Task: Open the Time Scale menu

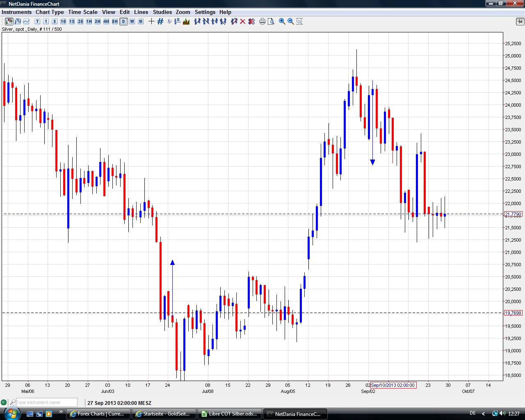Action: [83, 12]
